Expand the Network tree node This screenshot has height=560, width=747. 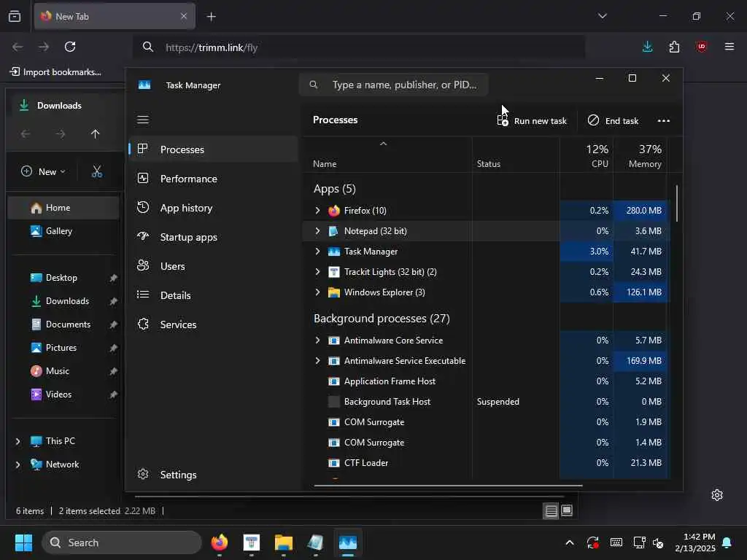point(18,464)
